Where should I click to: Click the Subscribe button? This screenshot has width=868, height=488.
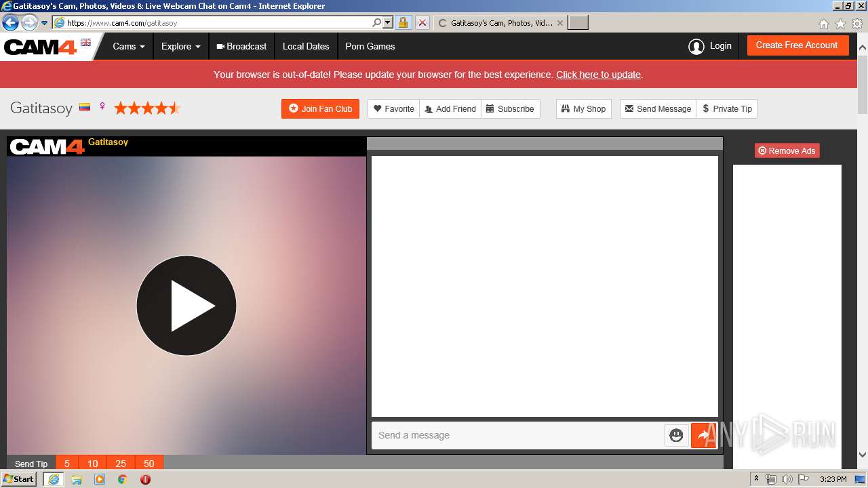pyautogui.click(x=510, y=108)
